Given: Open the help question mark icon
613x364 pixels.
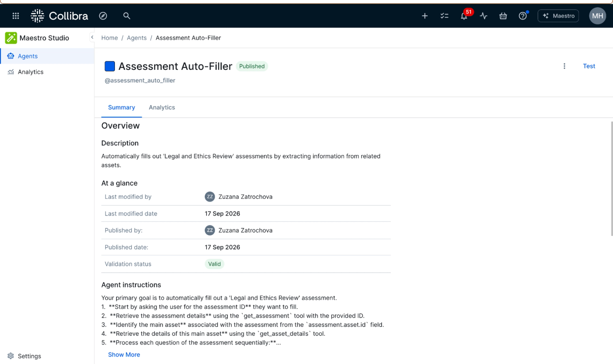Looking at the screenshot, I should click(x=523, y=16).
